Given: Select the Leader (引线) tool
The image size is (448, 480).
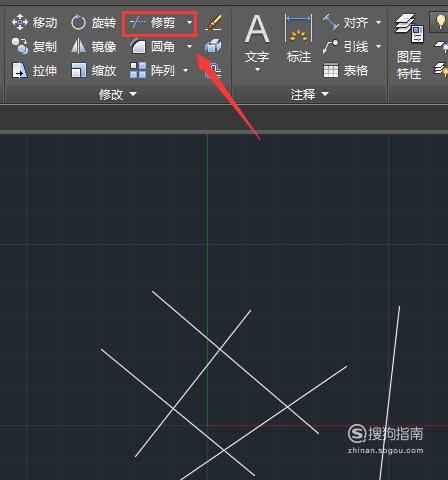Looking at the screenshot, I should (345, 47).
